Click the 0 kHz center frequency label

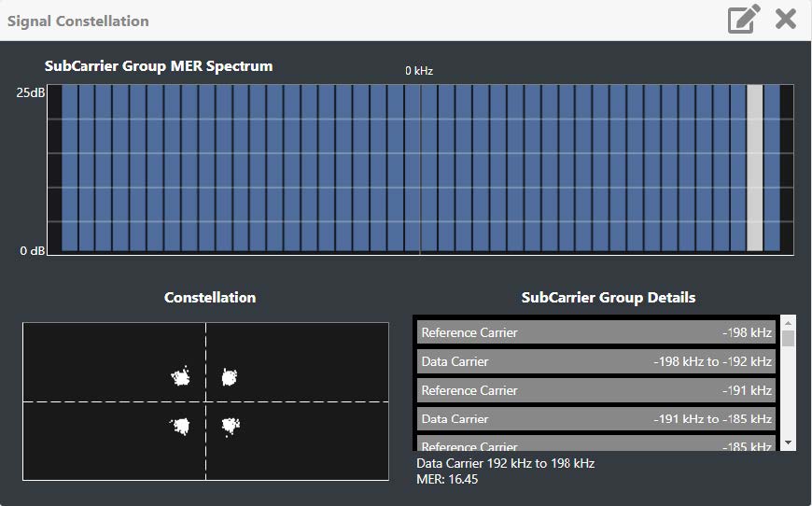click(x=419, y=71)
